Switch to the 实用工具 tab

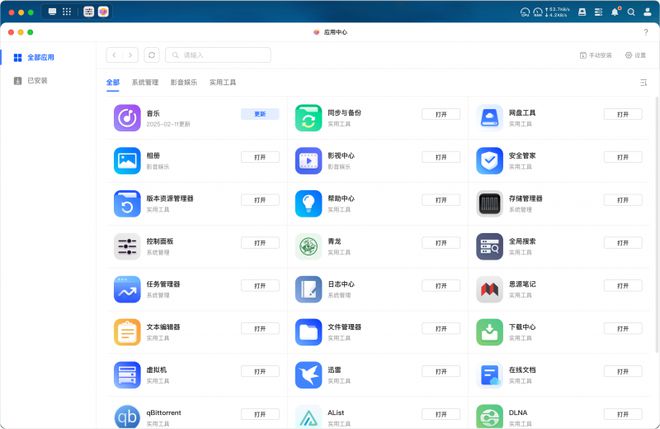pos(223,82)
